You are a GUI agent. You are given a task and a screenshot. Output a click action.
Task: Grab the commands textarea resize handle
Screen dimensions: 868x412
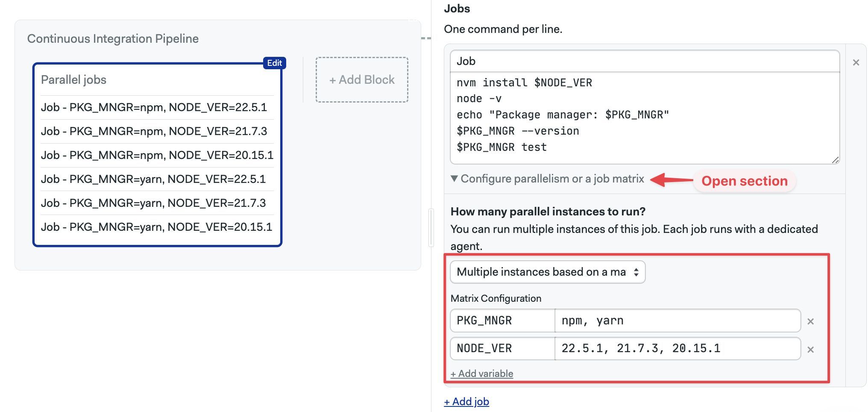[x=835, y=160]
